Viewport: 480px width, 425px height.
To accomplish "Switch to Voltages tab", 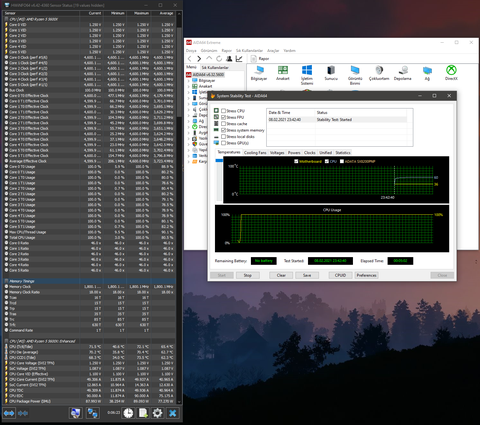I will tap(277, 153).
